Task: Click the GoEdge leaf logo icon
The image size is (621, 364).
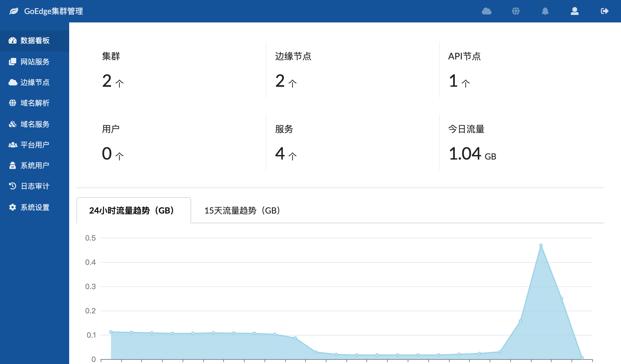Action: click(x=14, y=11)
